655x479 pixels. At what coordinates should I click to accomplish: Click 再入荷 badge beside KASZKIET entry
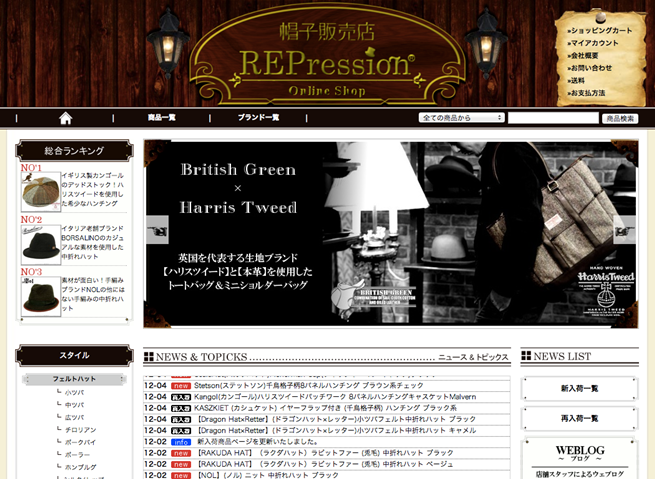(181, 408)
